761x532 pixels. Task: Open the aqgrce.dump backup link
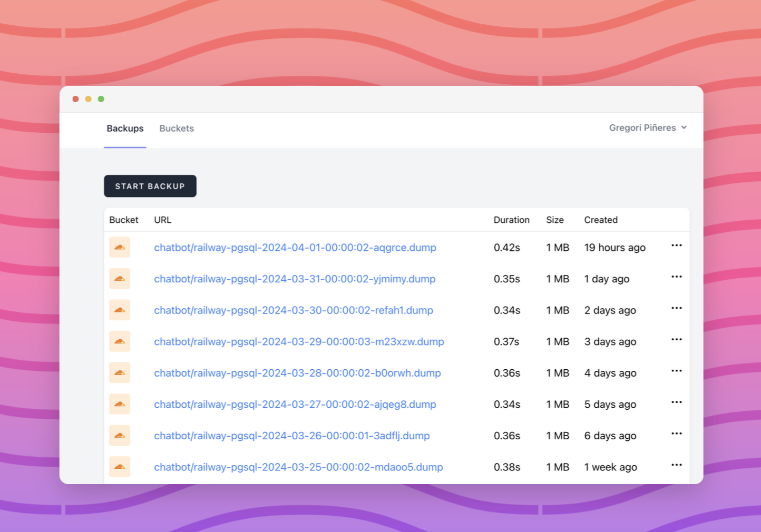point(295,248)
